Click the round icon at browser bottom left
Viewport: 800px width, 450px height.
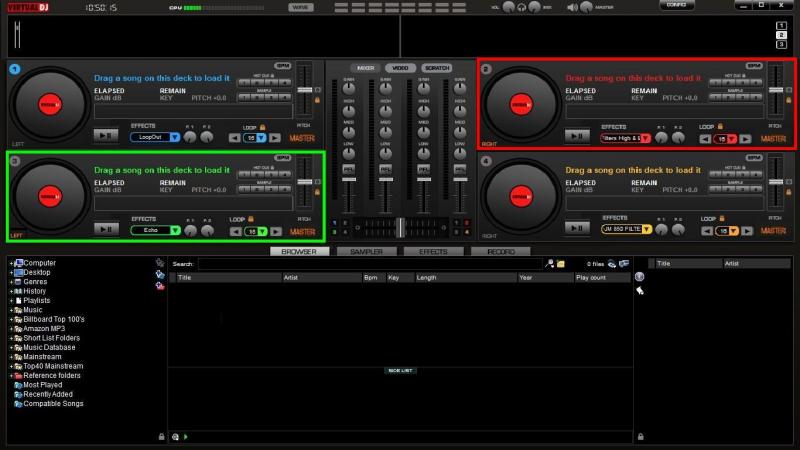click(176, 437)
